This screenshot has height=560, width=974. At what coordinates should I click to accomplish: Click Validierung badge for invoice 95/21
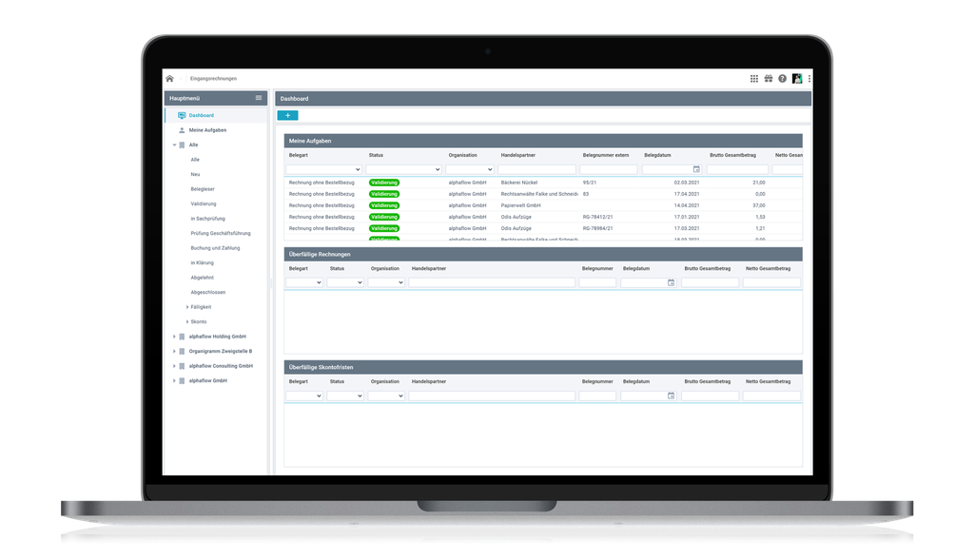[x=384, y=183]
